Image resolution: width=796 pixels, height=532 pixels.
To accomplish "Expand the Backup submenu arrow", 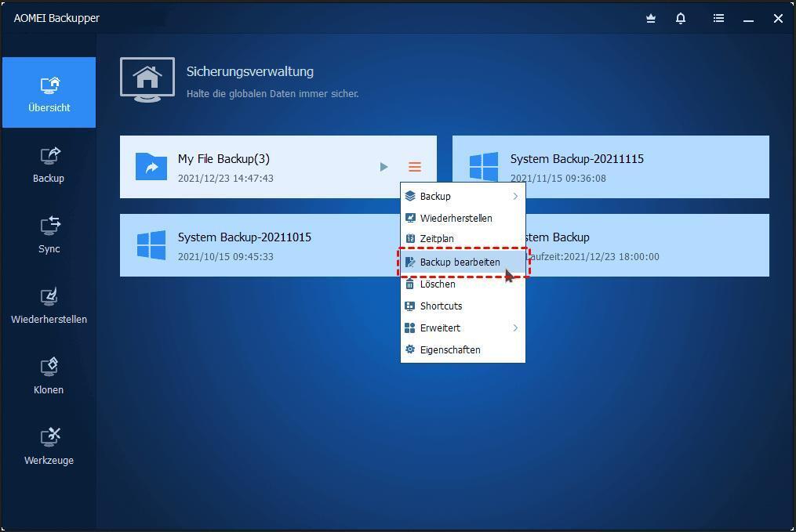I will coord(515,196).
